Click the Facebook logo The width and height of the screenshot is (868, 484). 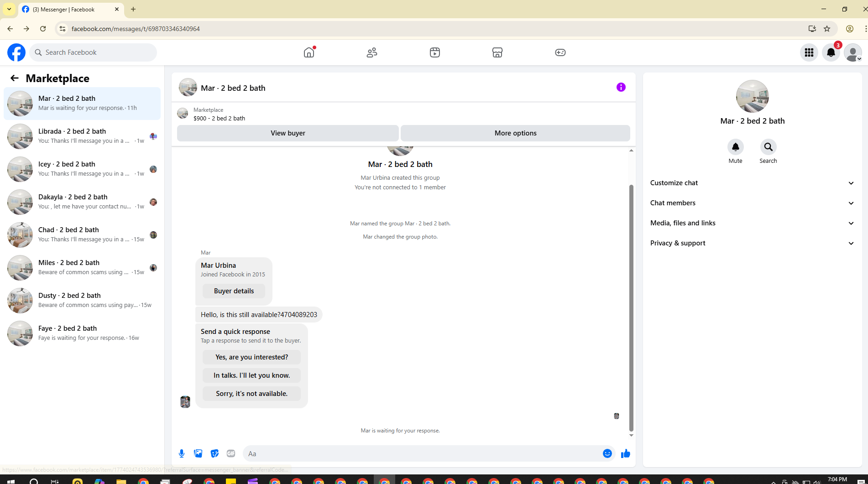(x=16, y=52)
